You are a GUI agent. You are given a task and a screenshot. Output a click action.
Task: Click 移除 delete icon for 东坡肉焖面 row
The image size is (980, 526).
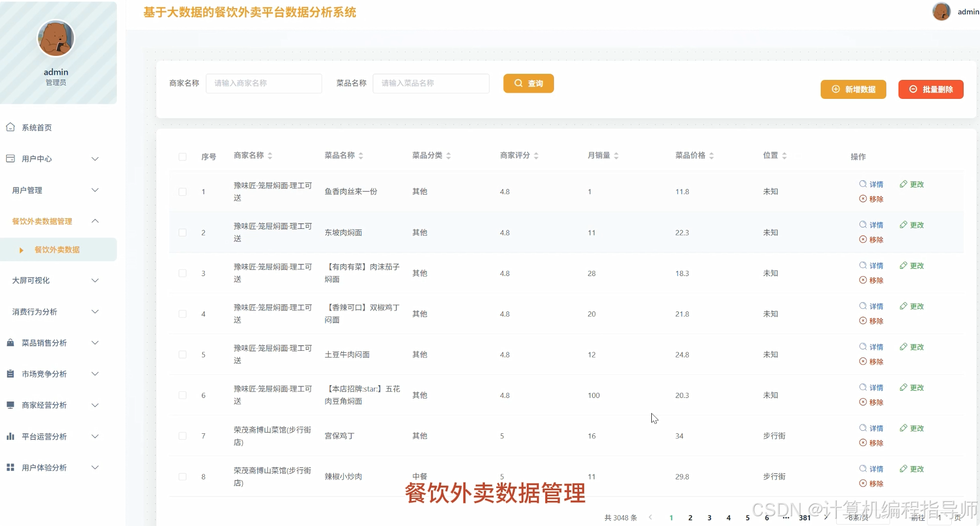point(863,239)
